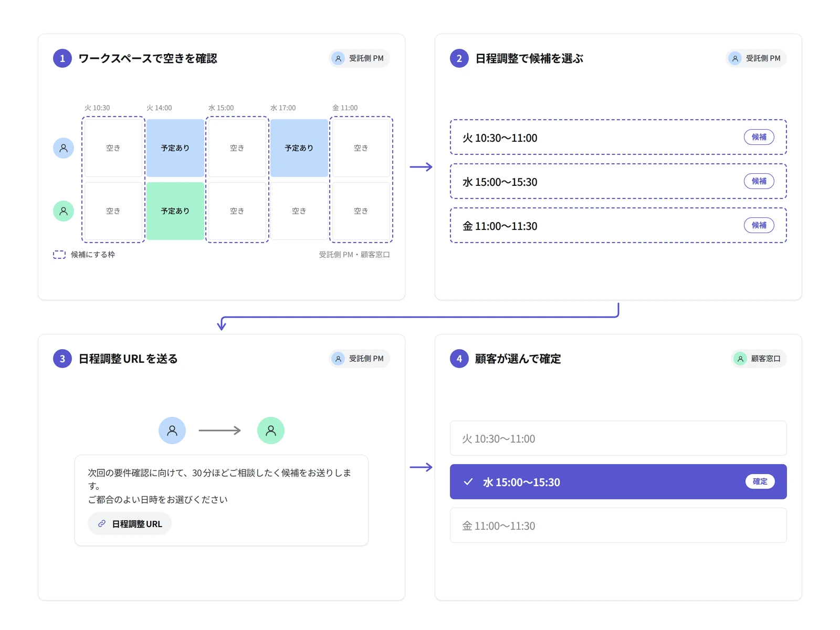
Task: Click the person icon in step 2's 受託側 PM badge
Action: (735, 58)
